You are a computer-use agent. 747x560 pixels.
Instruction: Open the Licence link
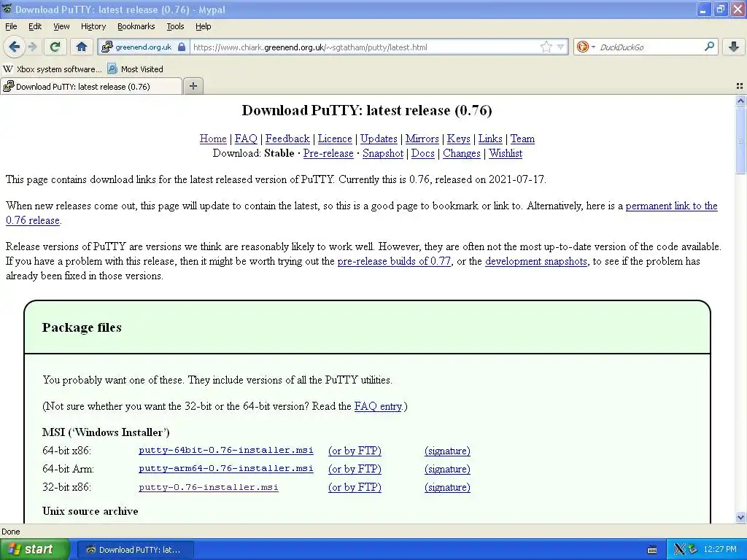pyautogui.click(x=335, y=139)
